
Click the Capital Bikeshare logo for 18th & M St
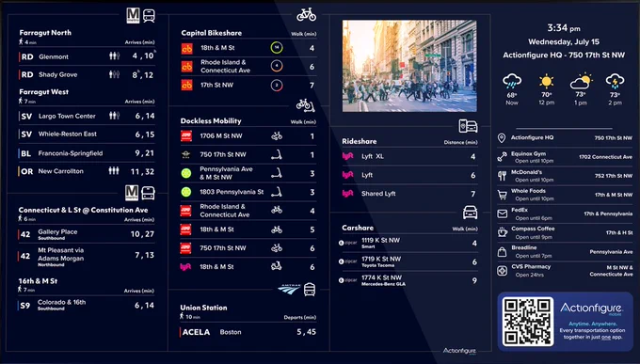(187, 48)
